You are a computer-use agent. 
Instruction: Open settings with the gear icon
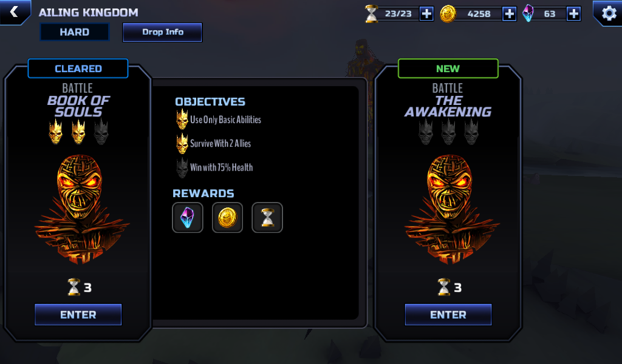[609, 13]
